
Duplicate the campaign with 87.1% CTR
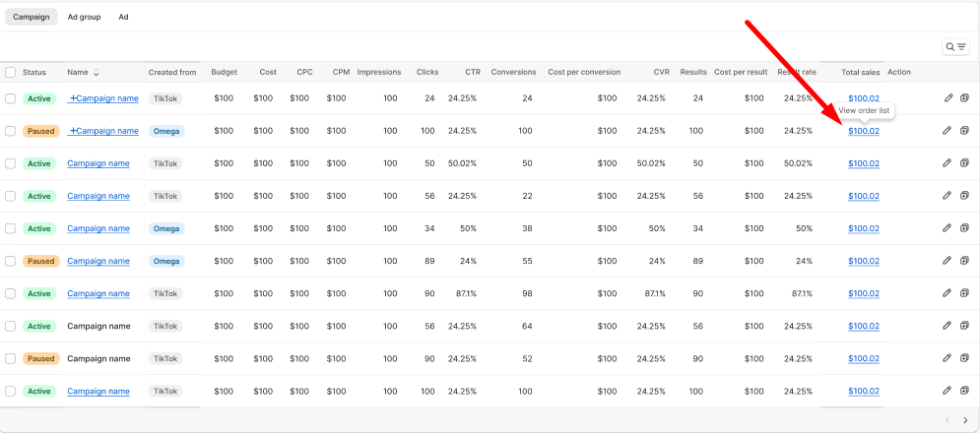point(965,293)
